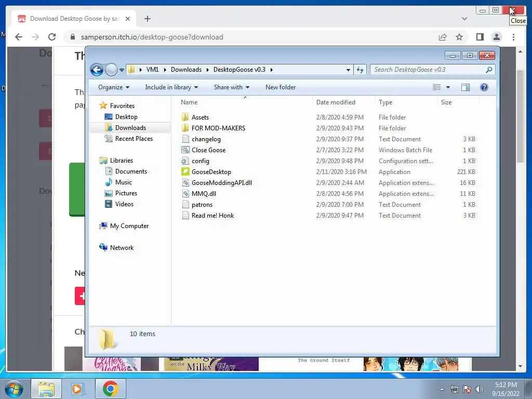Open Windows Media Player from taskbar
The width and height of the screenshot is (532, 399).
[78, 389]
